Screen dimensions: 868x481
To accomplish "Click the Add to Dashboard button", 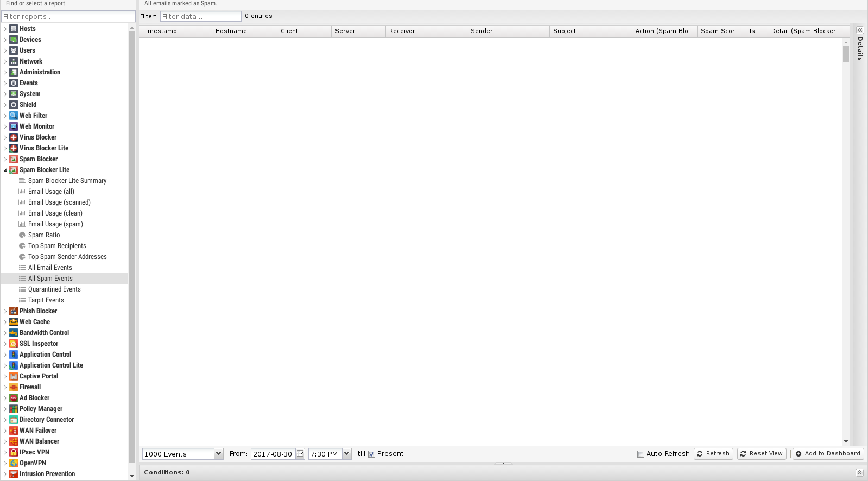I will [828, 454].
